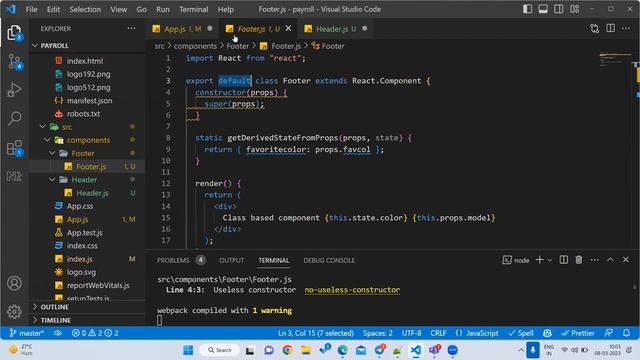Click the errors and warnings status indicator
Screen dimensions: 640x360
(x=95, y=333)
